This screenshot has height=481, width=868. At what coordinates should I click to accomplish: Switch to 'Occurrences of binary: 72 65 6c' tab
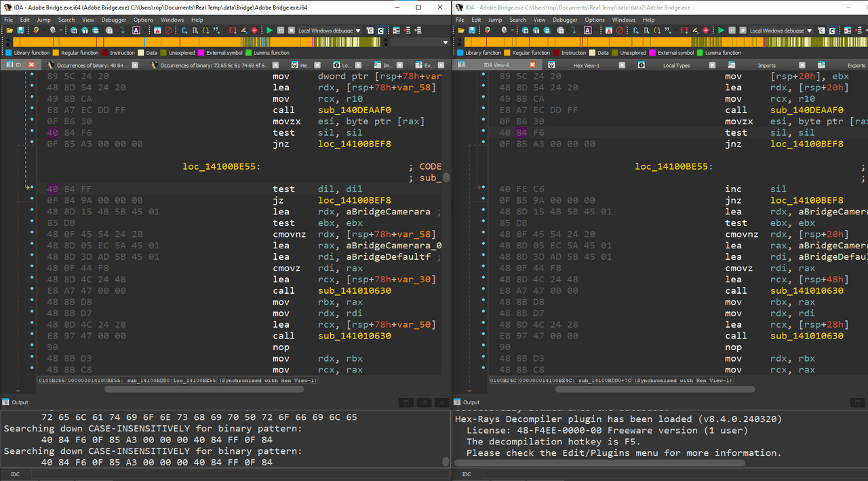tap(215, 65)
